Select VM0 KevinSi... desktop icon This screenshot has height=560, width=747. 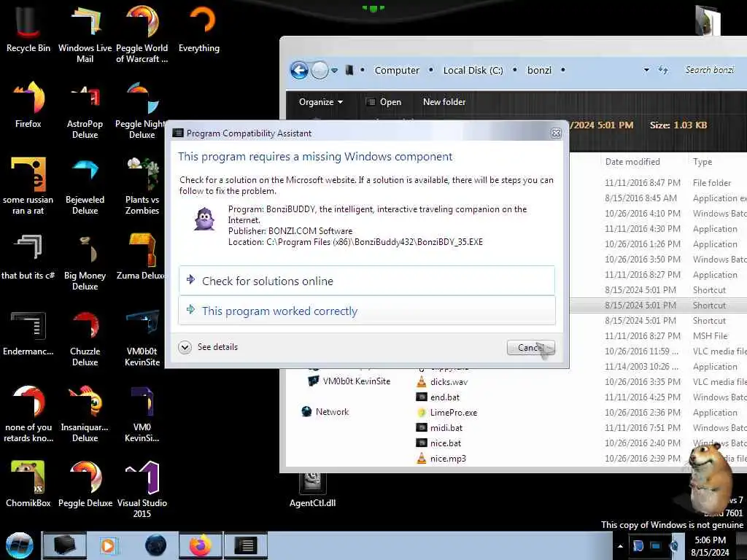tap(142, 414)
